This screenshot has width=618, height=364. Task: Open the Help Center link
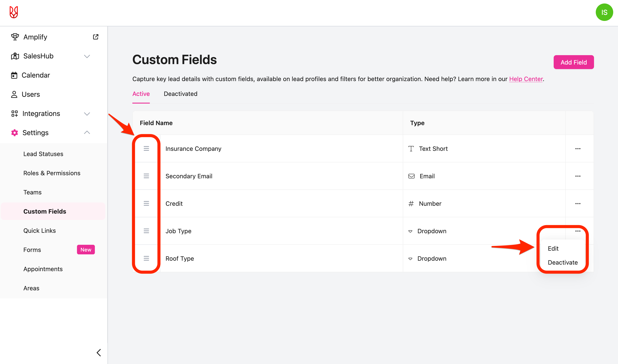[526, 79]
